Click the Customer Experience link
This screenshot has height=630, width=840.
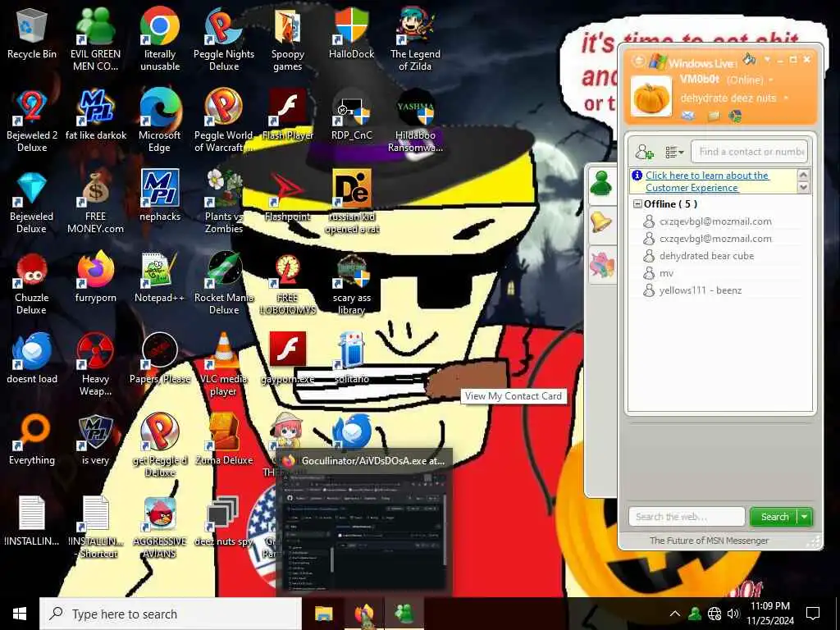click(707, 181)
